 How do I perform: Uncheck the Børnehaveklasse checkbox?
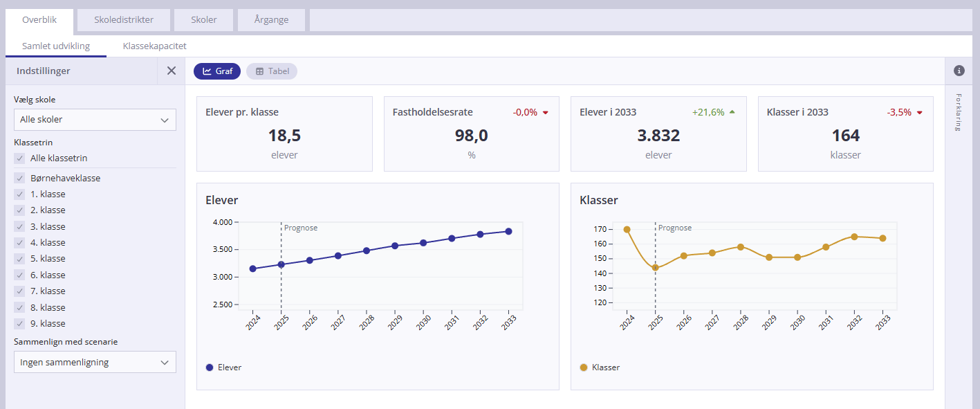pyautogui.click(x=19, y=178)
